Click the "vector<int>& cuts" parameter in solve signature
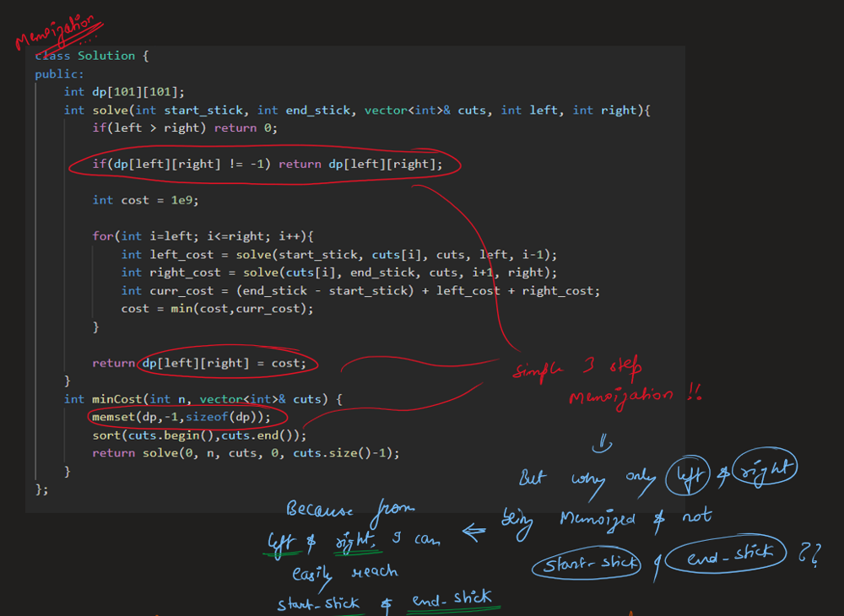This screenshot has width=844, height=616. 429,111
